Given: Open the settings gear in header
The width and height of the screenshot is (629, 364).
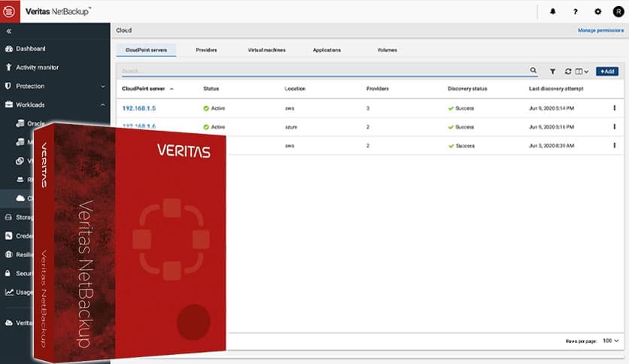Looking at the screenshot, I should (x=597, y=11).
